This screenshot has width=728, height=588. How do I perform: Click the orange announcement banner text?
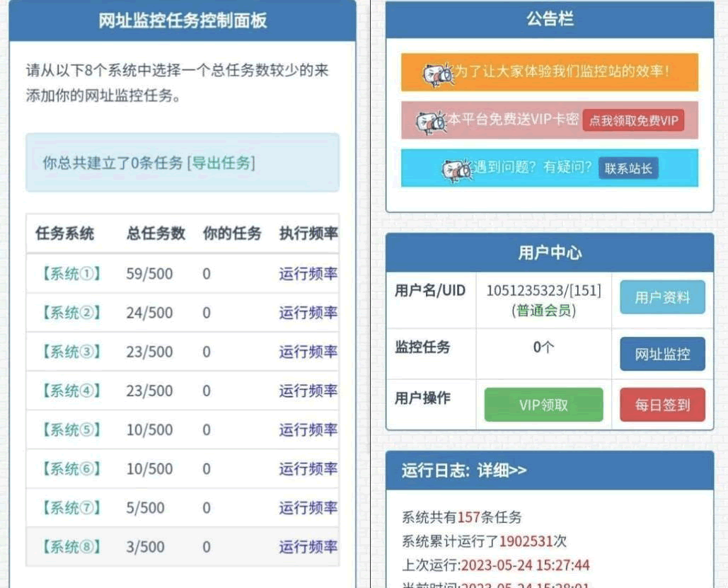(x=560, y=71)
